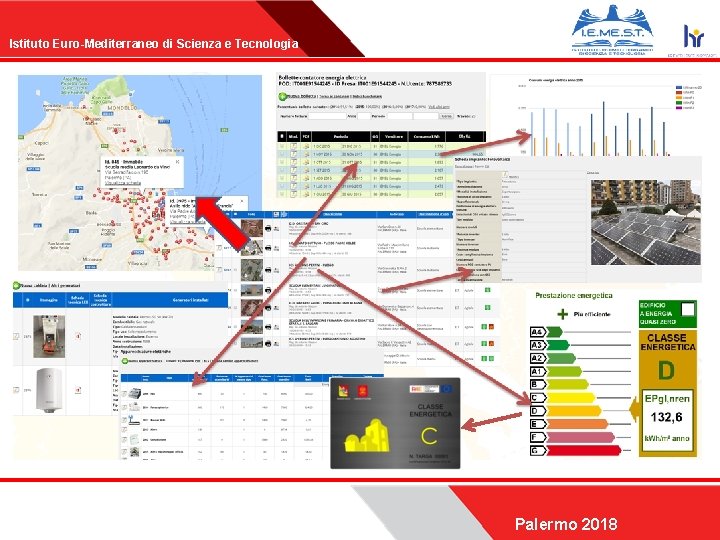Click the PDF icon in the first bill row
Image resolution: width=720 pixels, height=540 pixels.
(x=306, y=146)
